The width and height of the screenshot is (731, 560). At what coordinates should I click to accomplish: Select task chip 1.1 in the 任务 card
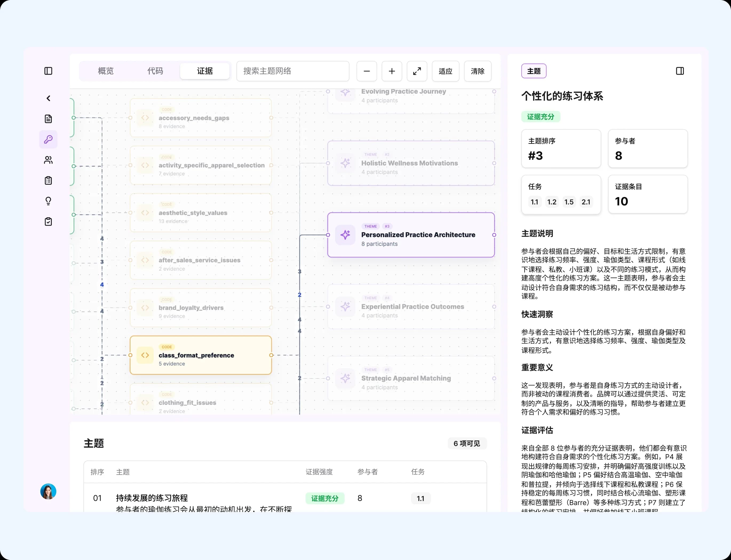click(x=535, y=202)
